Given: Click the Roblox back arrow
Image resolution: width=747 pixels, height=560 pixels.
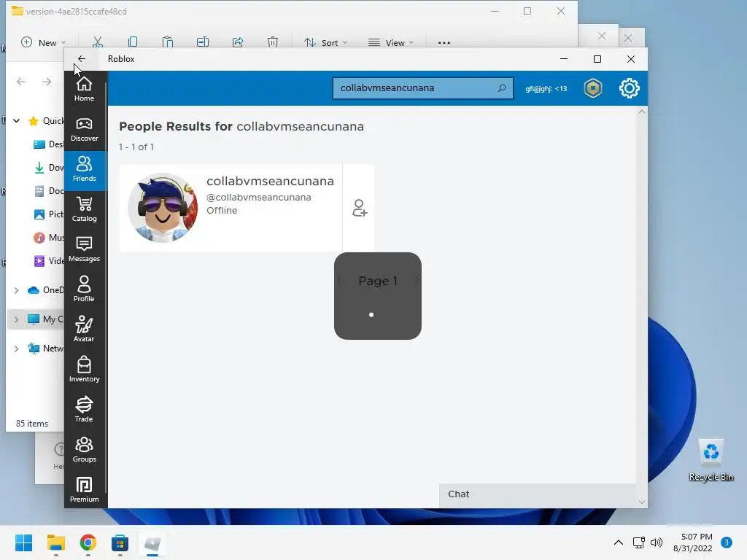Looking at the screenshot, I should tap(82, 59).
